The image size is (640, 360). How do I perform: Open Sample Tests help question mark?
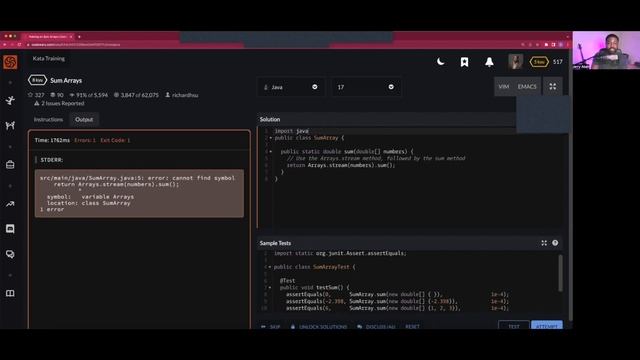tap(555, 243)
